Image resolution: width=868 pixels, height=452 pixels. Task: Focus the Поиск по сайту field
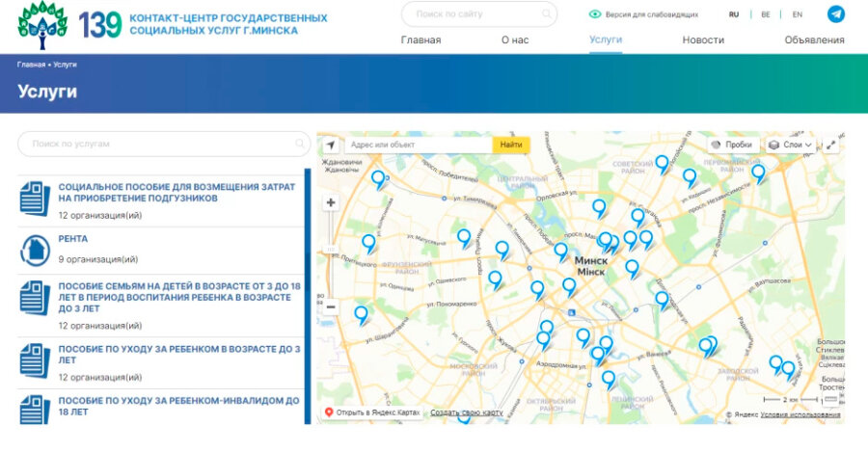coord(478,13)
